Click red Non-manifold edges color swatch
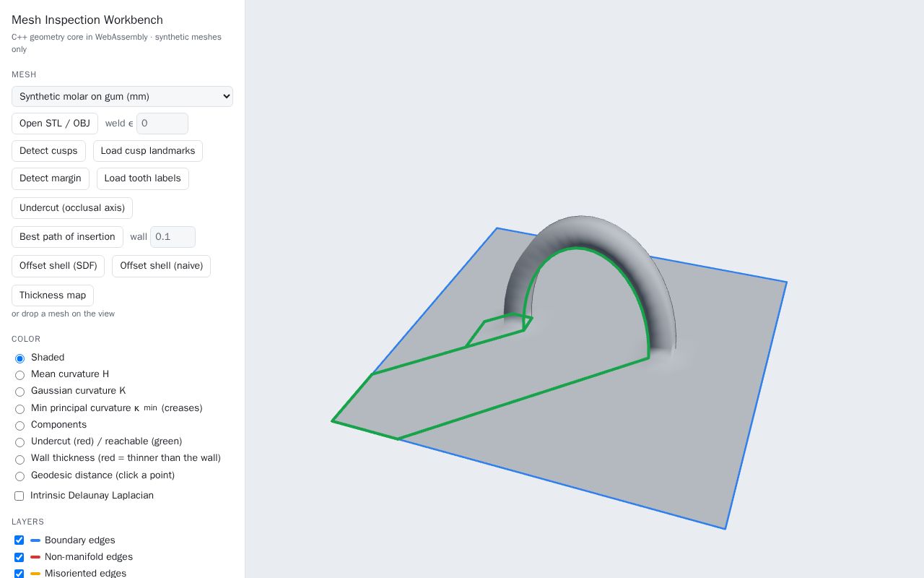The width and height of the screenshot is (924, 578). [35, 557]
